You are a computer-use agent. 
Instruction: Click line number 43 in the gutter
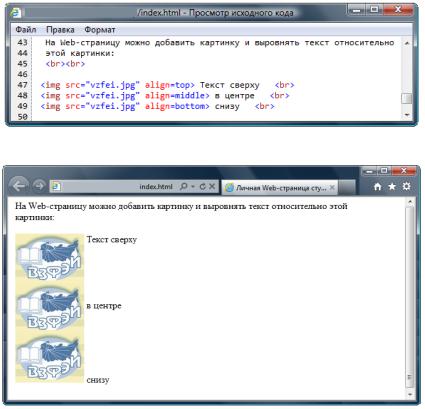click(x=22, y=42)
